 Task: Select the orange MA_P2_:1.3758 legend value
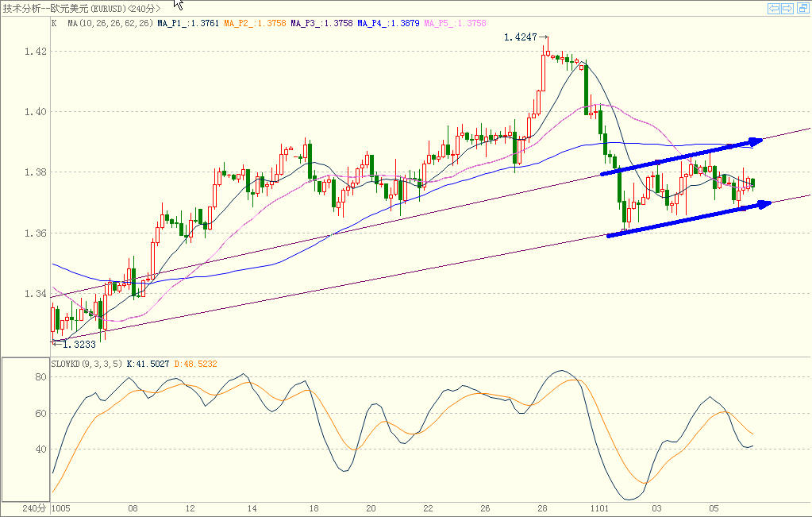point(255,23)
